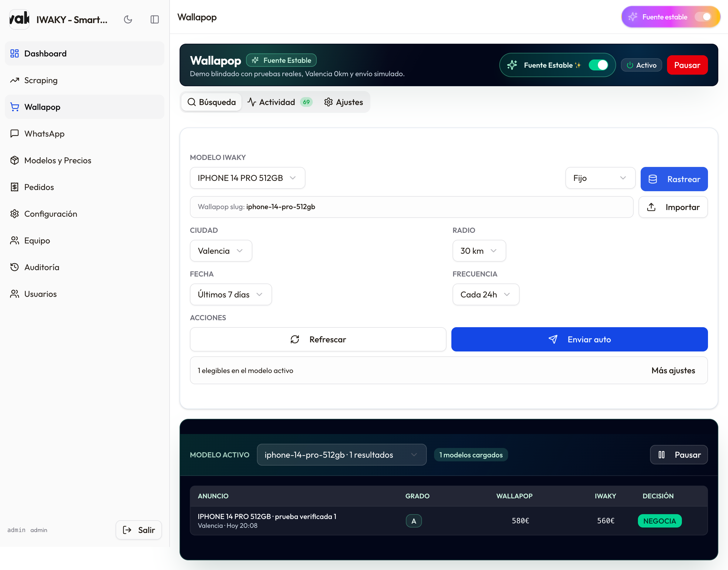Open the Cada 24h frequency dropdown

pyautogui.click(x=486, y=294)
